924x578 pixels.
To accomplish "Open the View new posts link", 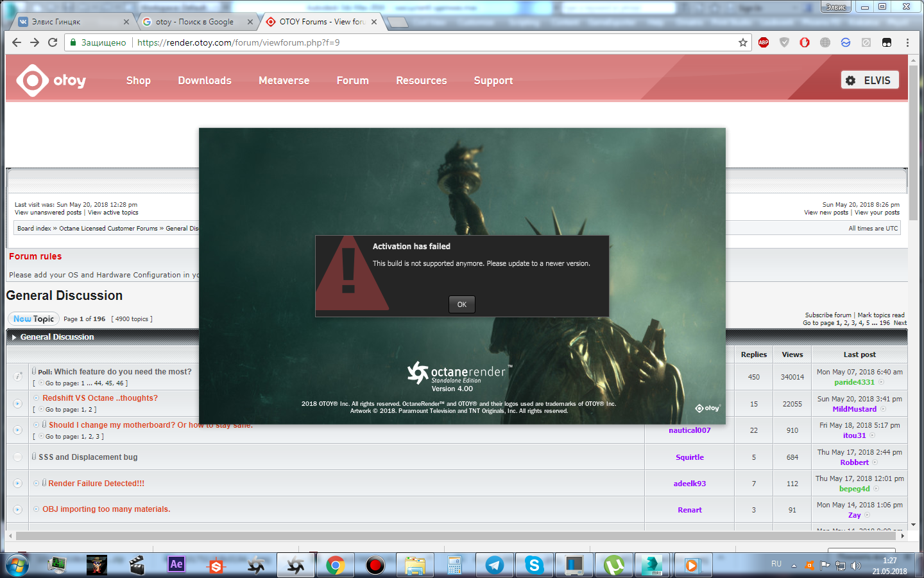I will (826, 213).
